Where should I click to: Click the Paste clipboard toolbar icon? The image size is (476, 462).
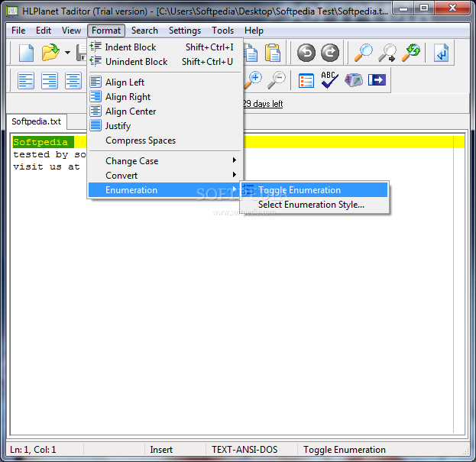pos(273,53)
